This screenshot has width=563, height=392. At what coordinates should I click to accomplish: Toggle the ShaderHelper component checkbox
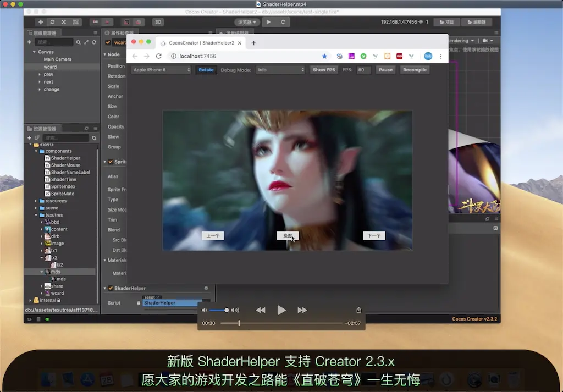pyautogui.click(x=111, y=288)
